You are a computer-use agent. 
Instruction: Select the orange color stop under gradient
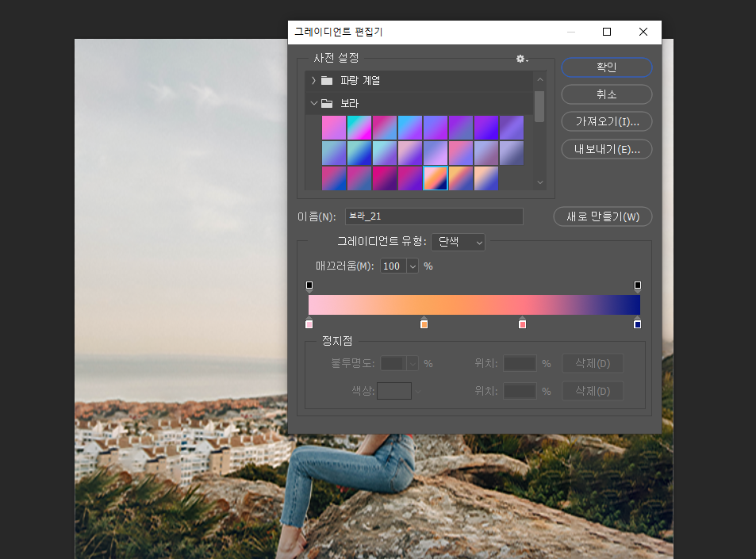(x=424, y=324)
